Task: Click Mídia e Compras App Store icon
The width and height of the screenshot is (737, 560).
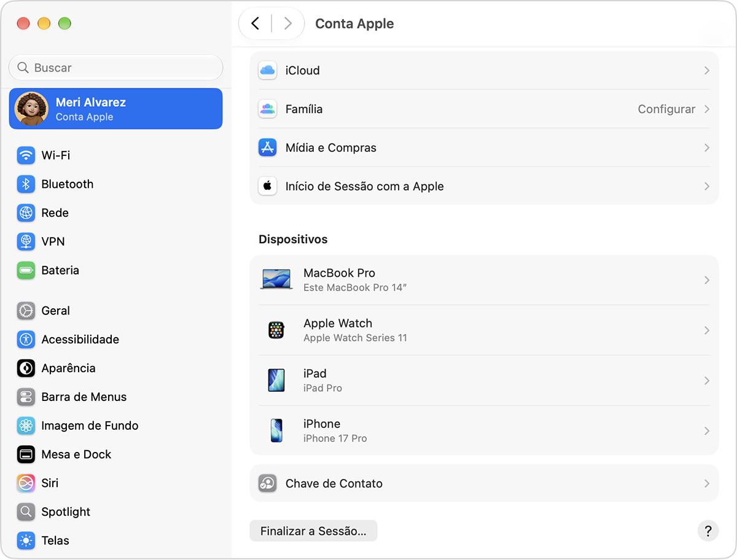Action: 267,148
